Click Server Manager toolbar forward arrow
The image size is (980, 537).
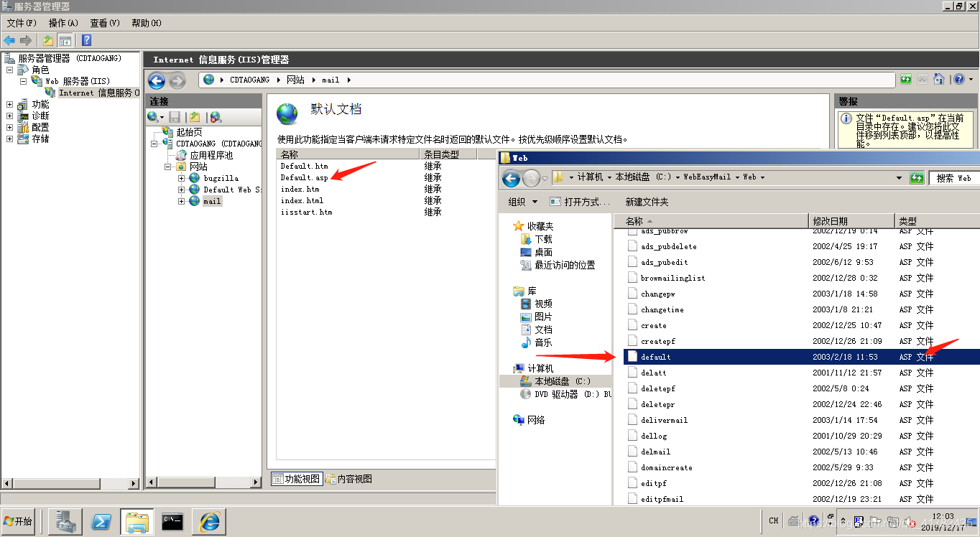tap(27, 40)
